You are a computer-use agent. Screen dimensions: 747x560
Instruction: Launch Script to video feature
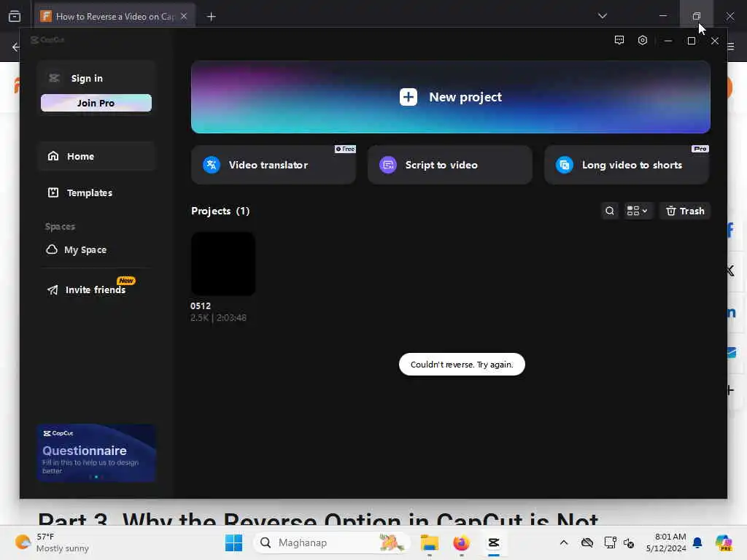point(449,165)
